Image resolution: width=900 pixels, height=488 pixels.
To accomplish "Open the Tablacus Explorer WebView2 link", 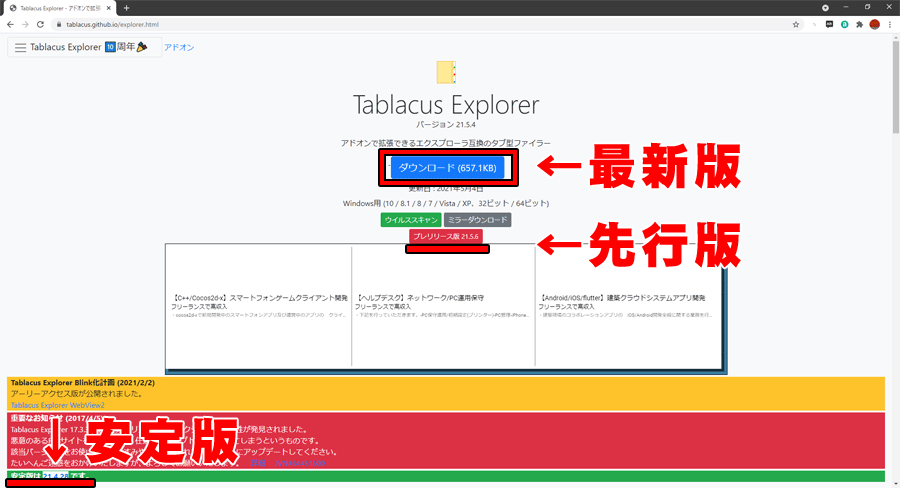I will pyautogui.click(x=57, y=405).
